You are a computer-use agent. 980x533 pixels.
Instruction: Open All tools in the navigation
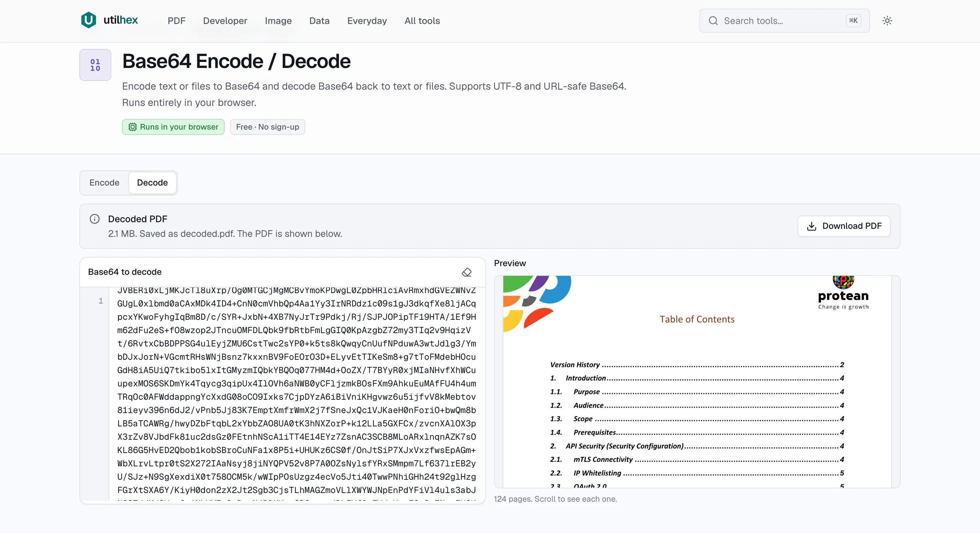click(x=422, y=21)
